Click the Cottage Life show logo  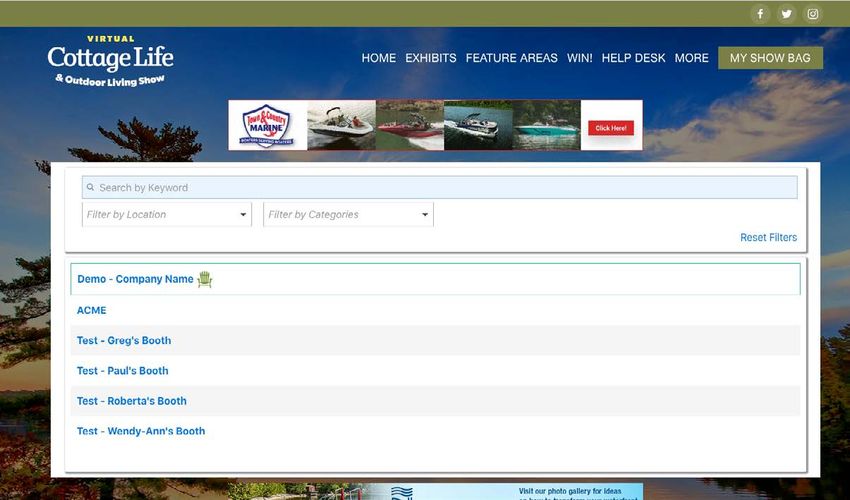[x=111, y=61]
